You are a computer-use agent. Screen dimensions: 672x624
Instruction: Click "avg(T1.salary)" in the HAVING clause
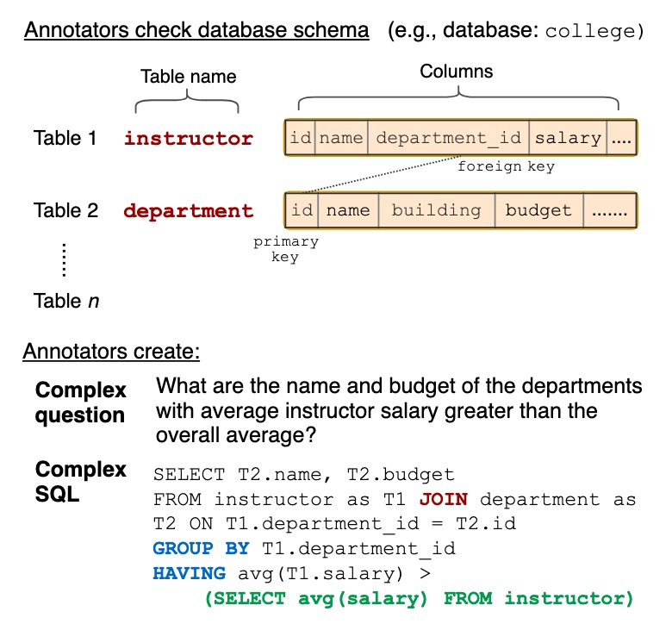click(320, 574)
